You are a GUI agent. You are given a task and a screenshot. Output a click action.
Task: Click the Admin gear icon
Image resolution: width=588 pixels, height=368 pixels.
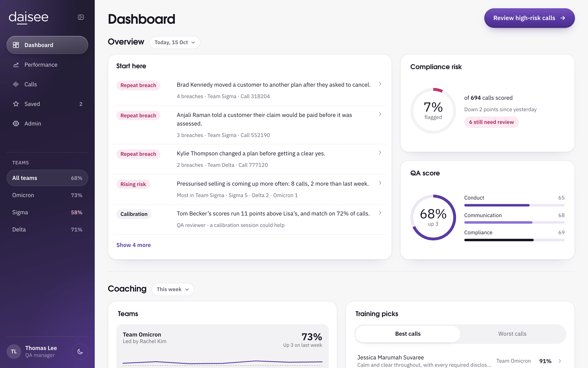pos(16,124)
